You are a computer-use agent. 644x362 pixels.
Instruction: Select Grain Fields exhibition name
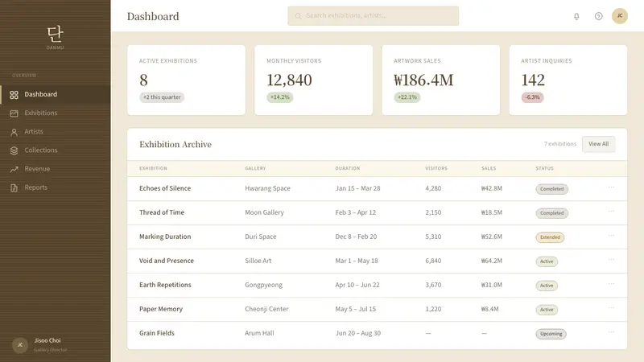(156, 333)
